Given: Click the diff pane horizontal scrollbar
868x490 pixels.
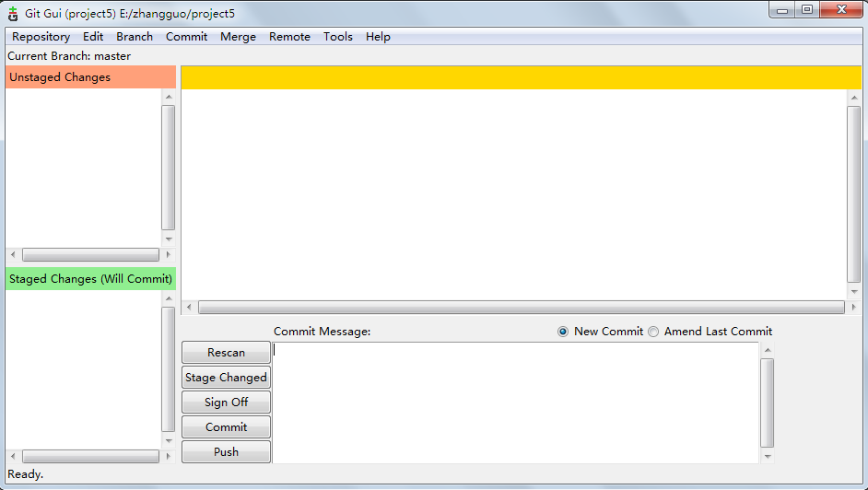Looking at the screenshot, I should [x=521, y=308].
